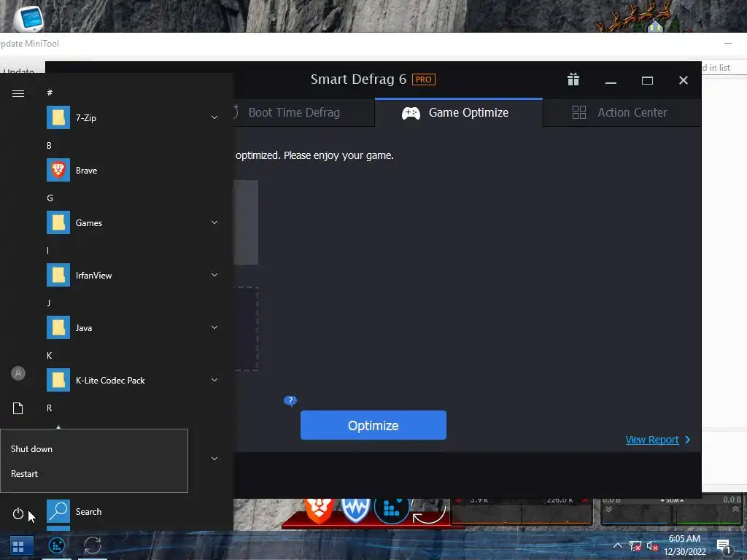Open the user account icon
The width and height of the screenshot is (747, 560).
18,373
